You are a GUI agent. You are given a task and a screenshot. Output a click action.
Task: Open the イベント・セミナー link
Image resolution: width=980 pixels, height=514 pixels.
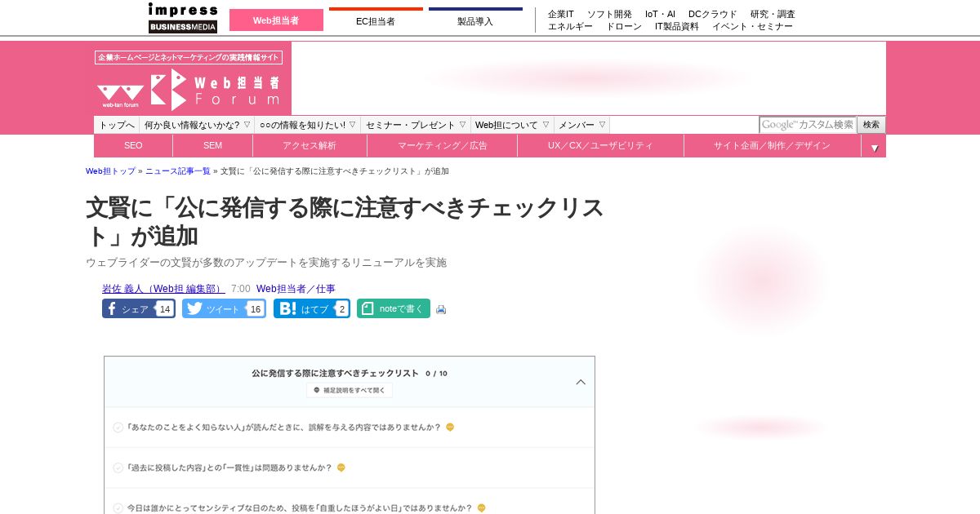click(752, 26)
